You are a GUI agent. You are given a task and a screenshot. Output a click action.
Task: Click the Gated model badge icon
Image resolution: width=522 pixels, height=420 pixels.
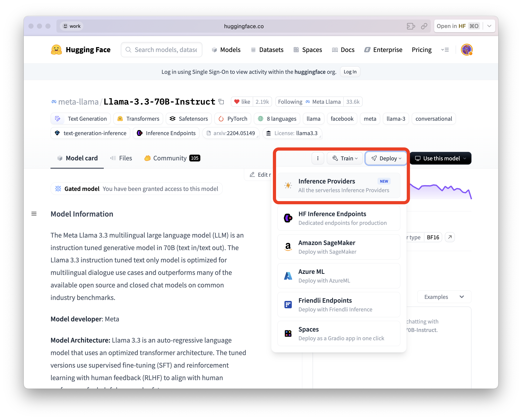pos(58,189)
